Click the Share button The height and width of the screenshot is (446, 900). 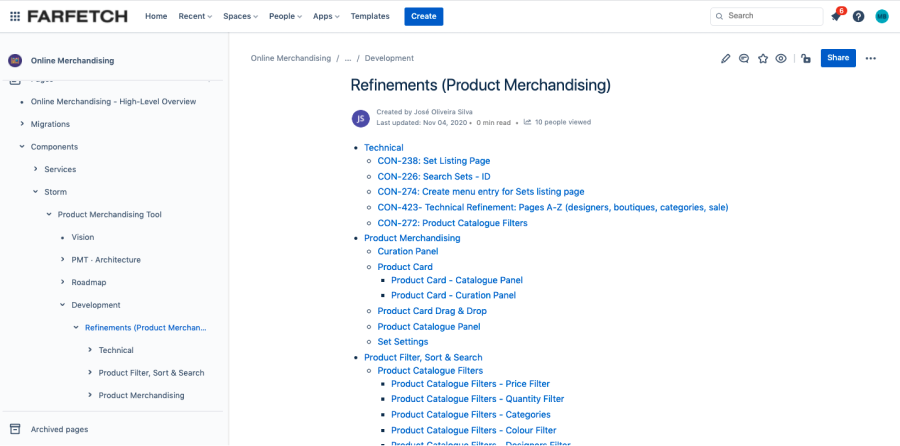pos(838,58)
